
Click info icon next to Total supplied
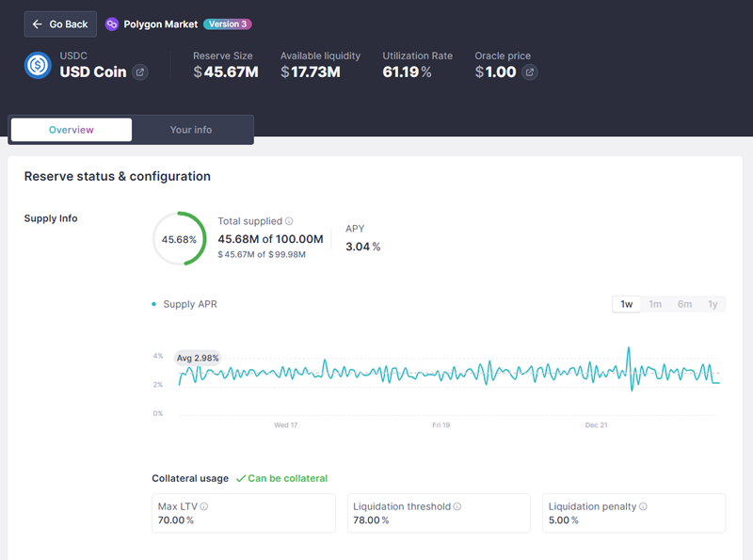point(289,221)
